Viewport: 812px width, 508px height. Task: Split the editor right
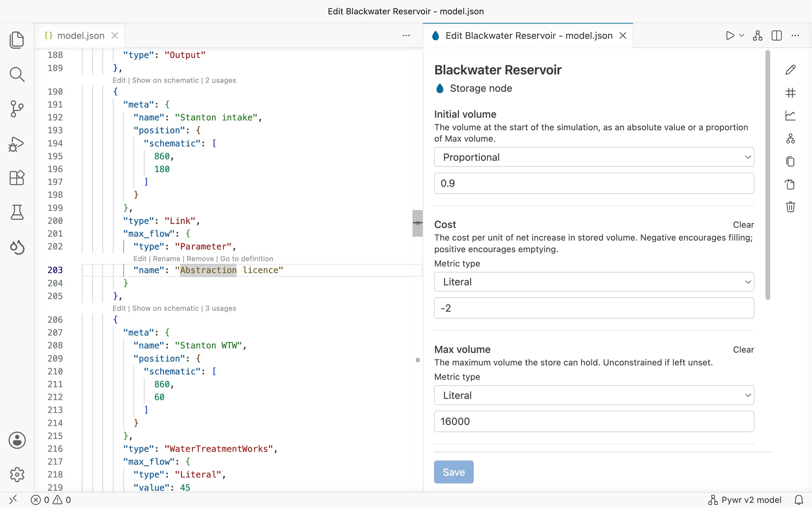776,36
